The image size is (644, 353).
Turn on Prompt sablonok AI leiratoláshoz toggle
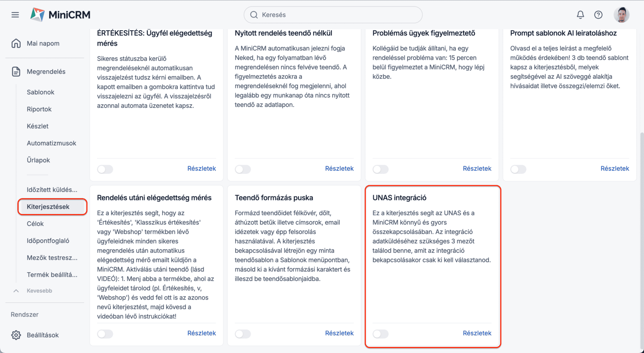tap(518, 169)
